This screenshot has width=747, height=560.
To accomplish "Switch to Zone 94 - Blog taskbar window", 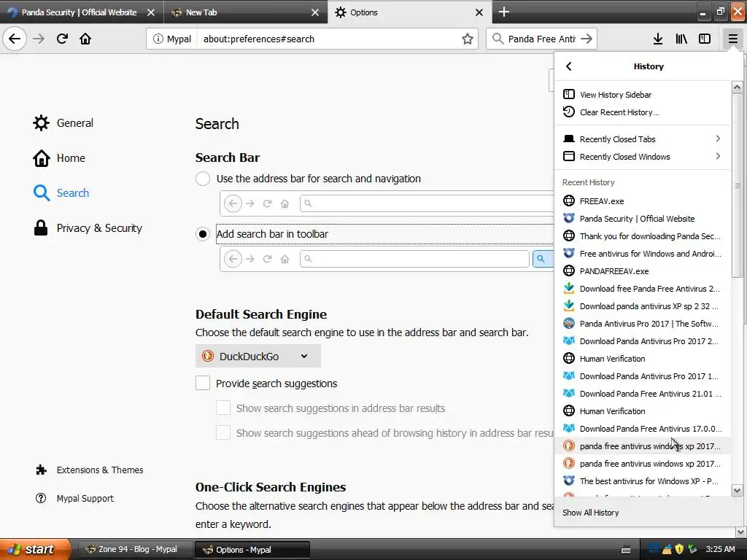I will 135,550.
